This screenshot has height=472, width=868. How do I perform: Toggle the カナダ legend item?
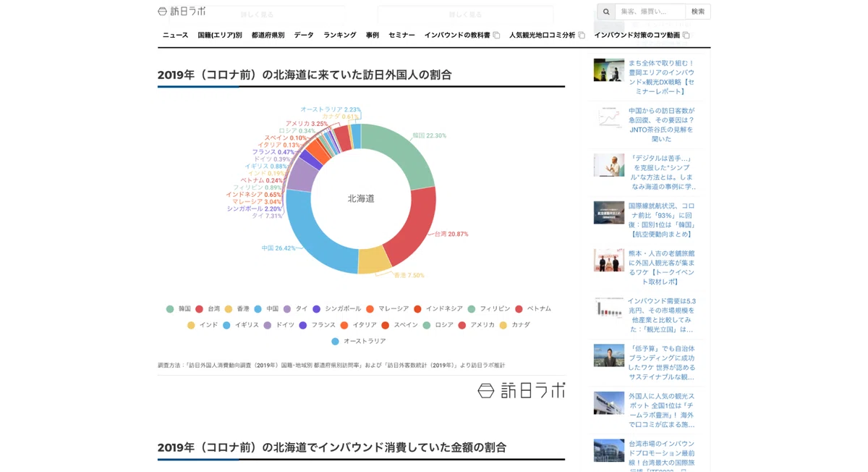tap(515, 325)
